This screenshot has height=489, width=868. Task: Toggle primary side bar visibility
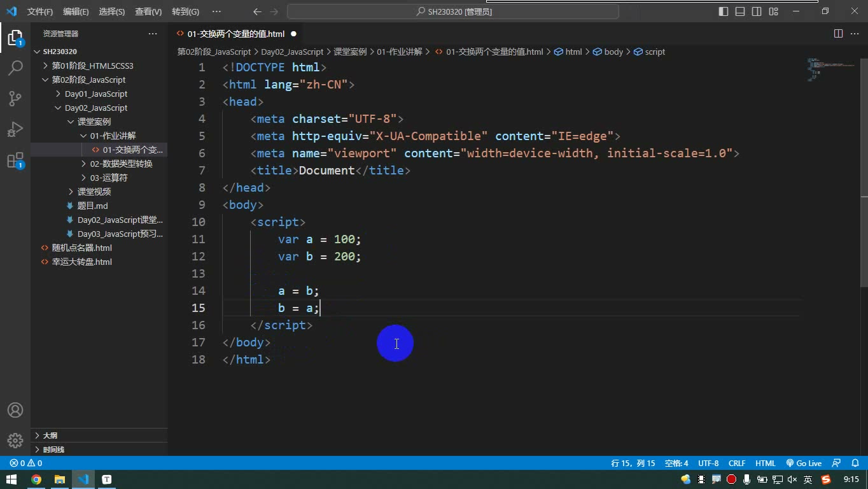pyautogui.click(x=724, y=11)
